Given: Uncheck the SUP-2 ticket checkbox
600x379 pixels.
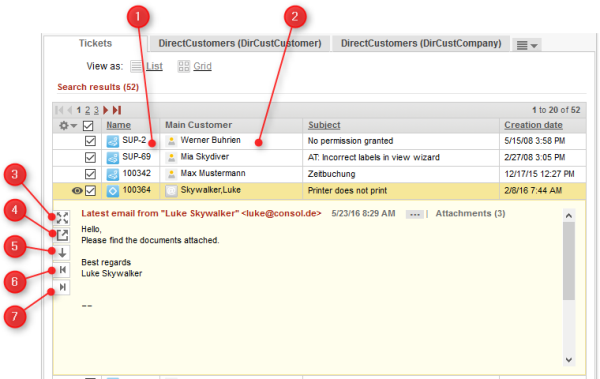Looking at the screenshot, I should point(90,141).
